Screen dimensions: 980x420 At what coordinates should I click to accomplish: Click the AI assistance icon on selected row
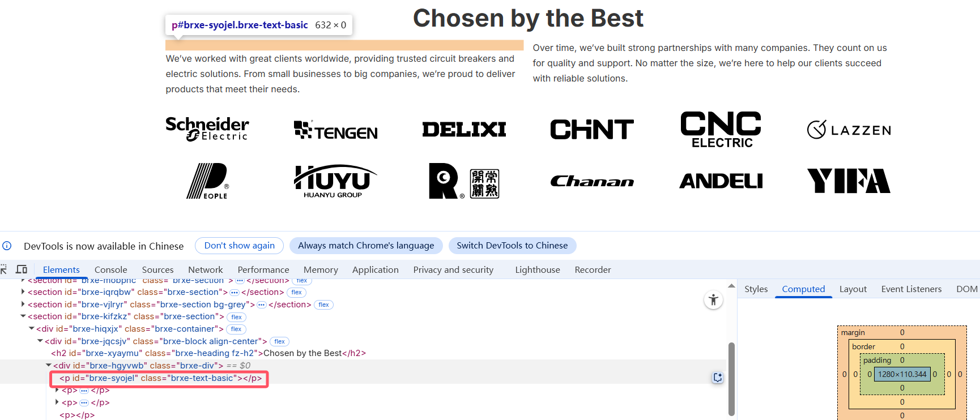[718, 378]
